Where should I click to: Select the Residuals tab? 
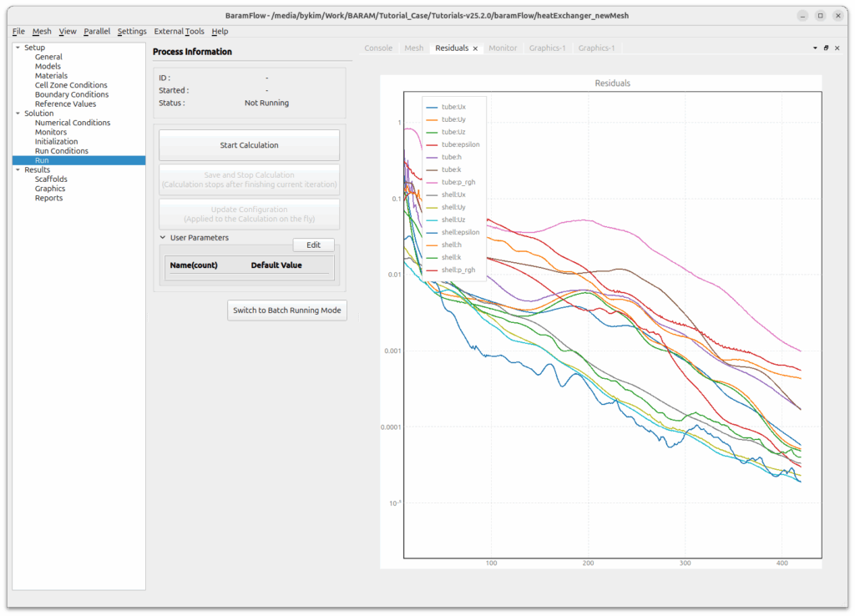pyautogui.click(x=452, y=48)
